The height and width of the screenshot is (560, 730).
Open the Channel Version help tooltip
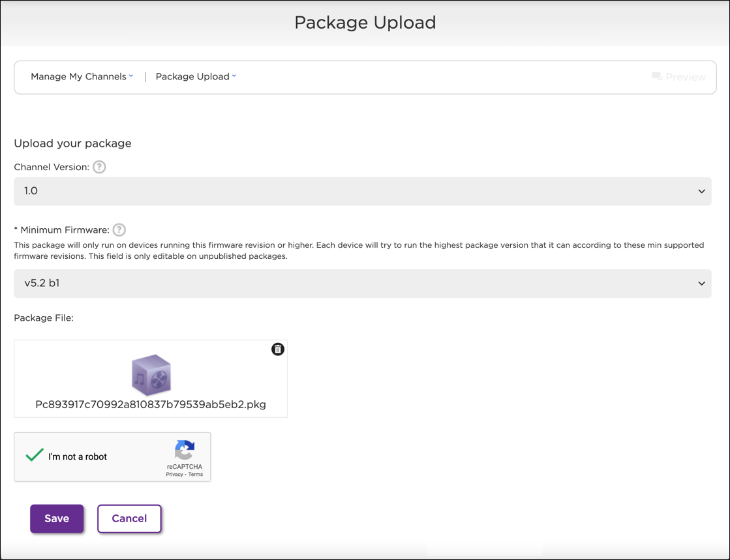point(99,167)
